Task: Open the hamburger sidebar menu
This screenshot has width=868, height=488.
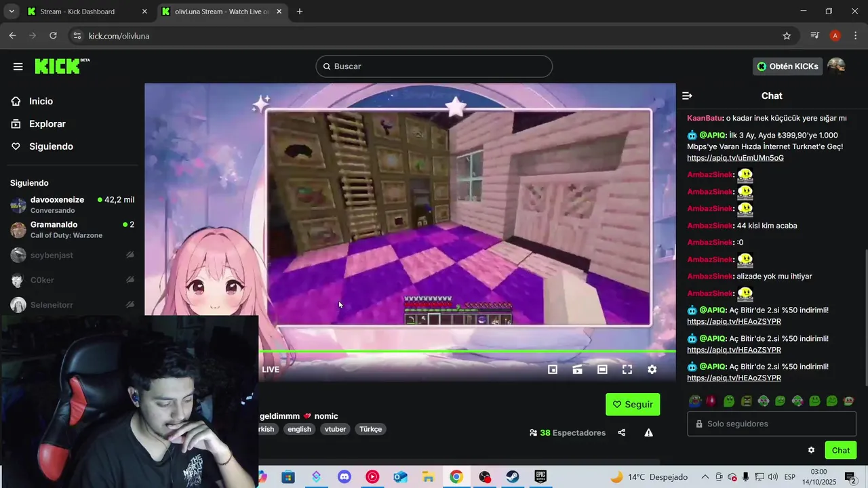Action: (18, 66)
